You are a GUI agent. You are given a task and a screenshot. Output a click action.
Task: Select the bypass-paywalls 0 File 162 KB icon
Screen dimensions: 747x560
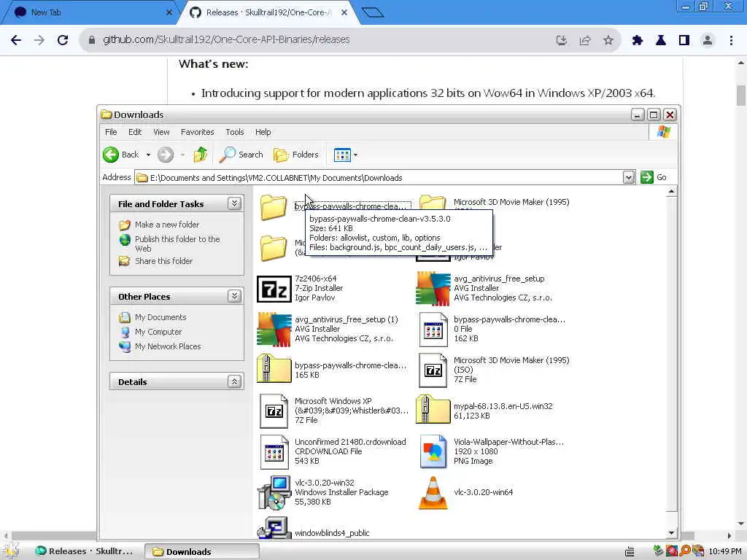tap(433, 329)
